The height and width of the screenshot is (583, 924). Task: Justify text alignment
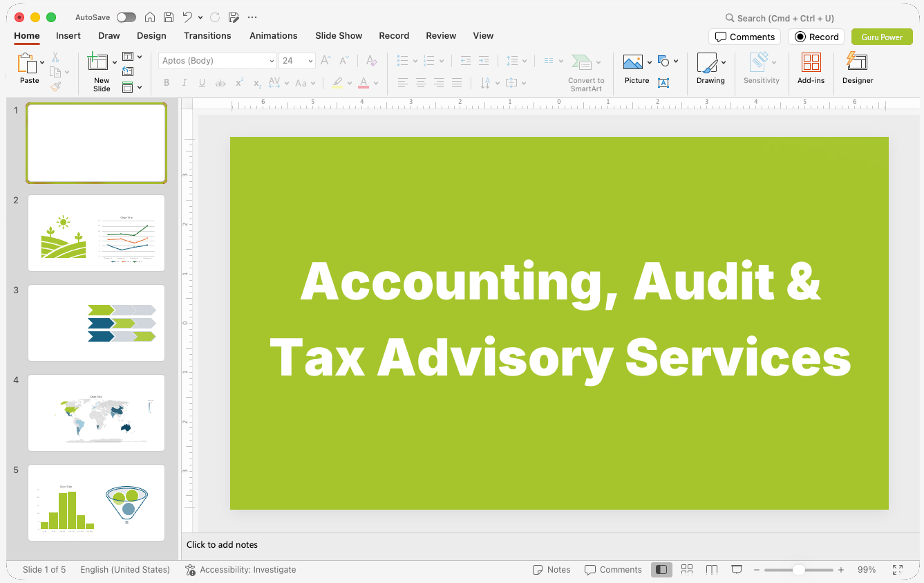tap(457, 83)
